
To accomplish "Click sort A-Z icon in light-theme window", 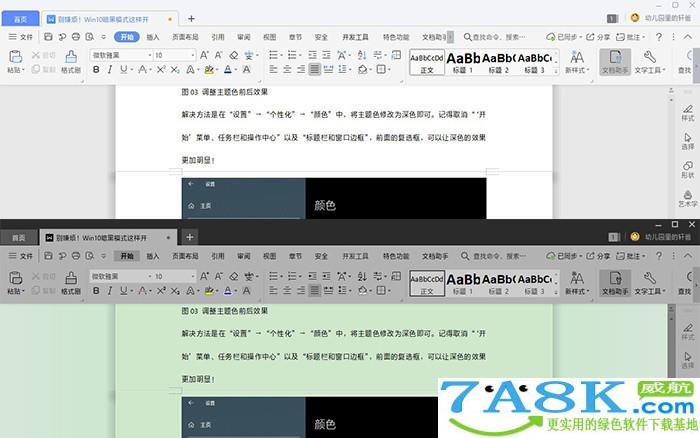I will [x=362, y=55].
